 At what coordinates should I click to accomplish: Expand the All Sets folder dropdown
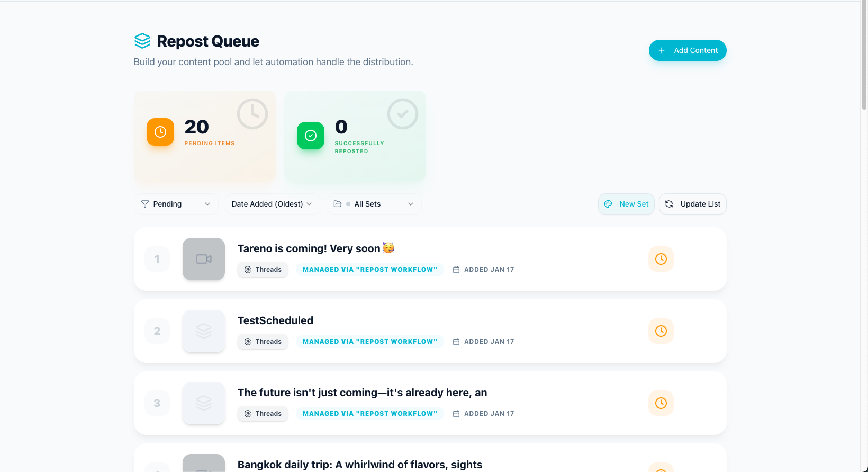tap(374, 204)
